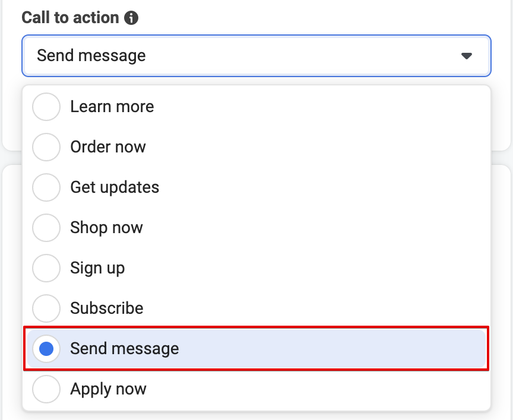Choose the Learn more option text
The width and height of the screenshot is (513, 420).
(112, 107)
